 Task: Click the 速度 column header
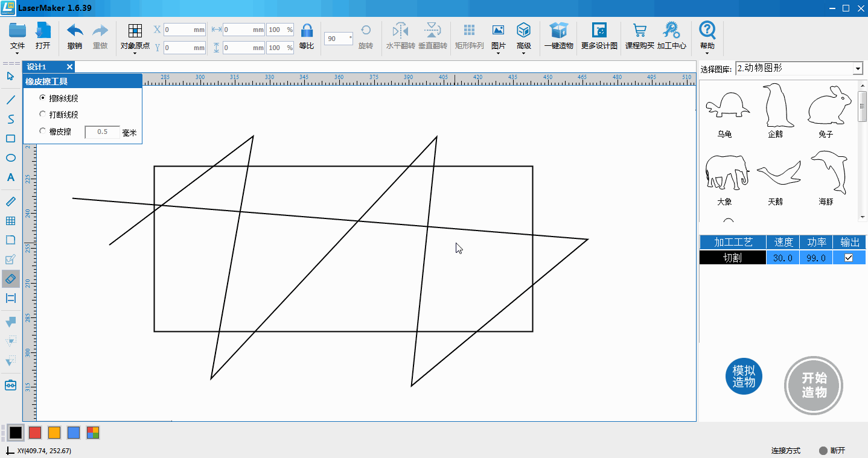(783, 242)
